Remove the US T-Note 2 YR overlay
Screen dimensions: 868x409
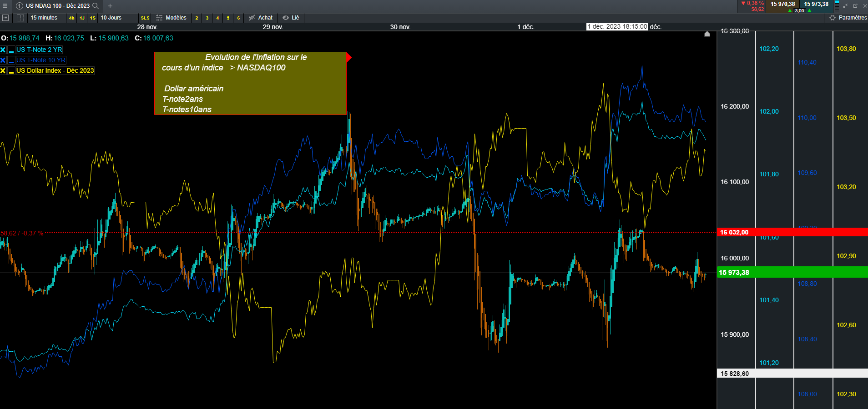point(3,50)
